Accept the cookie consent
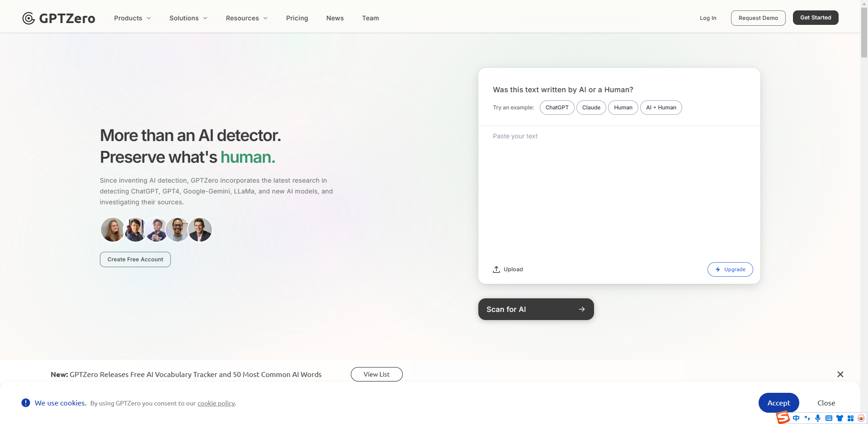 coord(778,403)
